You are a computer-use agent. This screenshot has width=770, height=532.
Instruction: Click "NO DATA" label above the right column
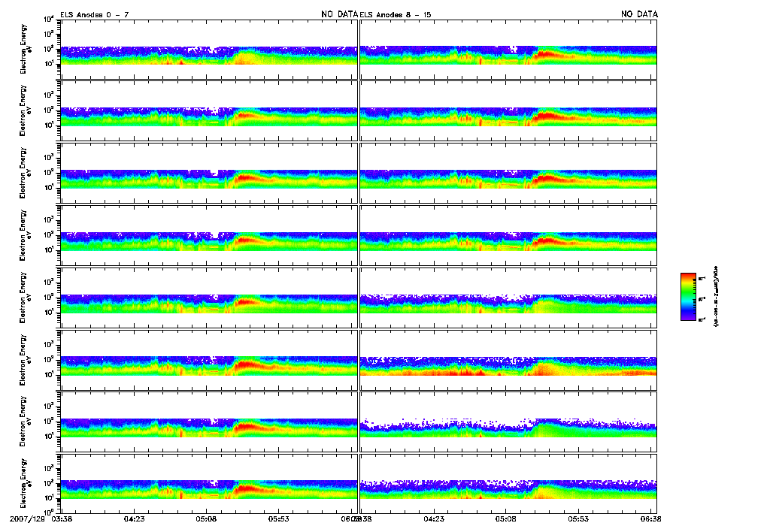tap(639, 14)
